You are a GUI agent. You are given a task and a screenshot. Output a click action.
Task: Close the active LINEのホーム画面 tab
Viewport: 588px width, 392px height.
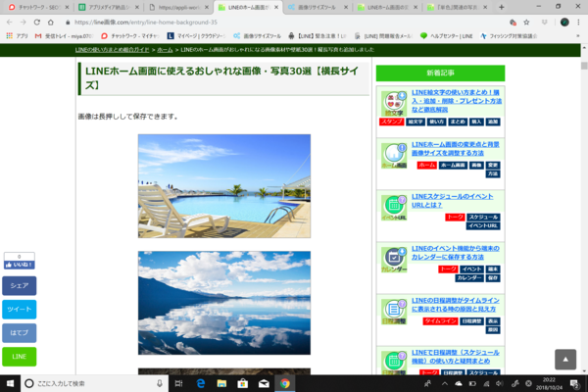click(276, 7)
